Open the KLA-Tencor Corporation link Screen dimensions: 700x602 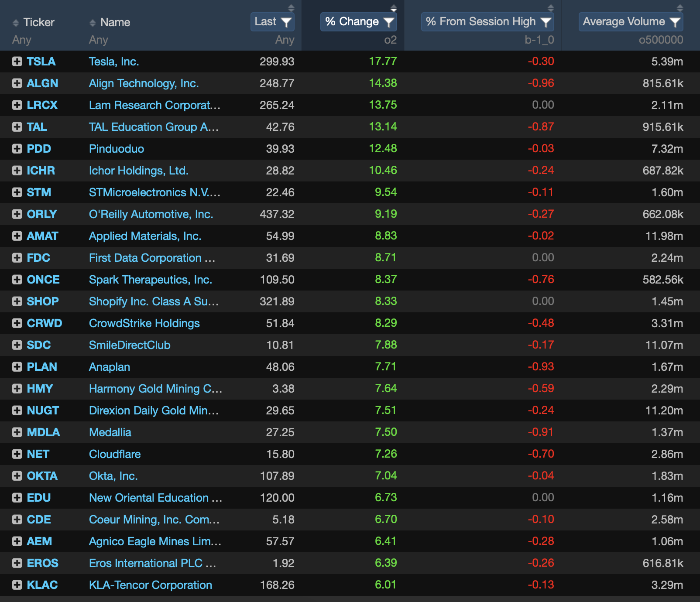coord(151,585)
